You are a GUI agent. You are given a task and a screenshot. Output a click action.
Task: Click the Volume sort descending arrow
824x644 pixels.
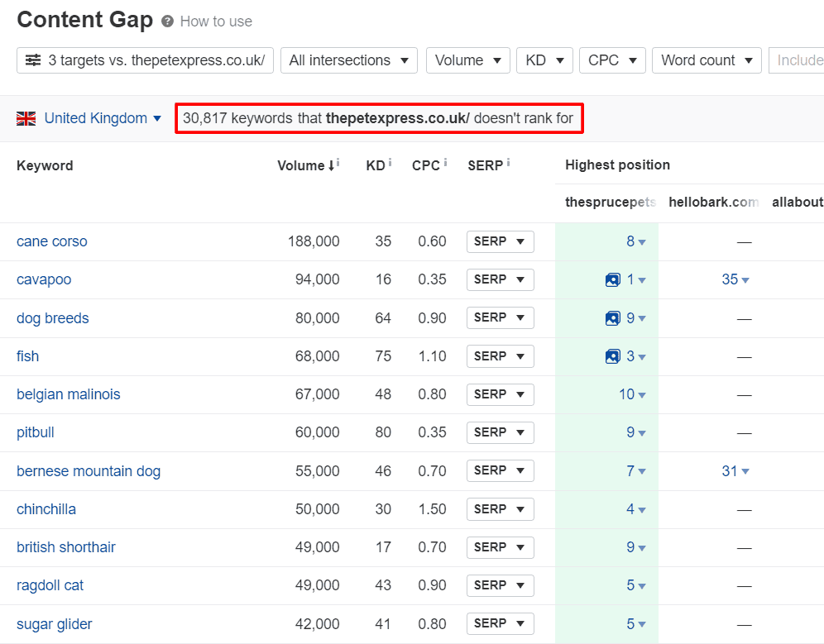click(x=331, y=166)
